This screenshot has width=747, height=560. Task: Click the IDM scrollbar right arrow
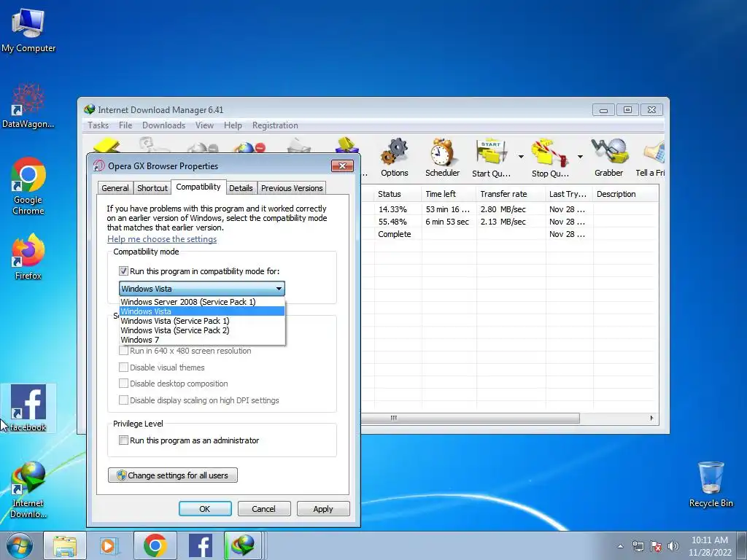click(651, 418)
